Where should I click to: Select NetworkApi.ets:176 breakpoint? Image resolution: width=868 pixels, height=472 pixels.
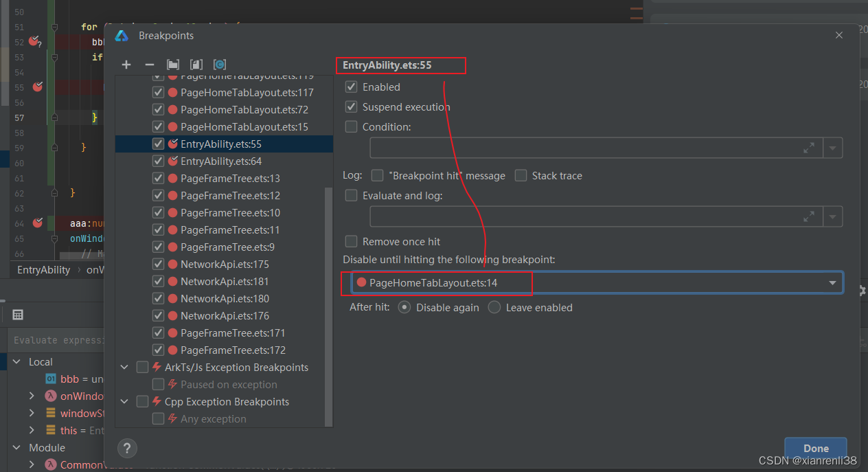tap(224, 316)
